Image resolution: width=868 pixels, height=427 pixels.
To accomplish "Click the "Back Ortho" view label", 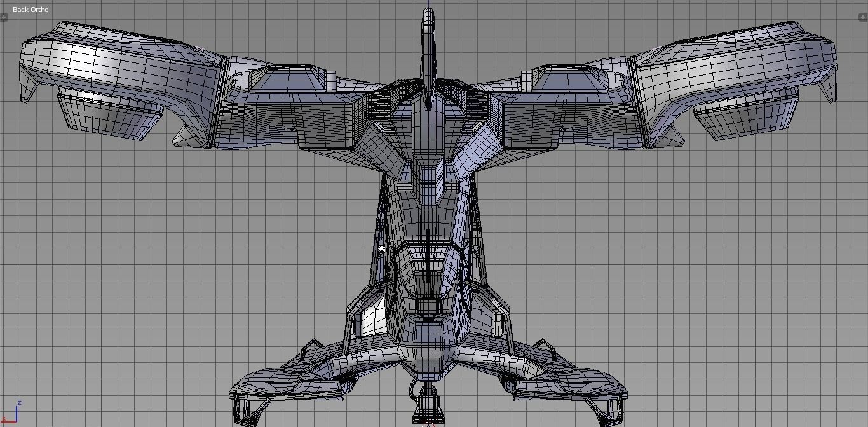I will coord(31,10).
